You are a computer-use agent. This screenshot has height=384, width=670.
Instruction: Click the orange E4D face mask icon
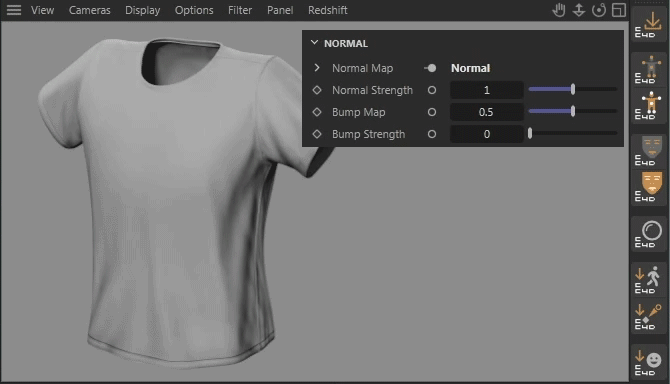[649, 187]
